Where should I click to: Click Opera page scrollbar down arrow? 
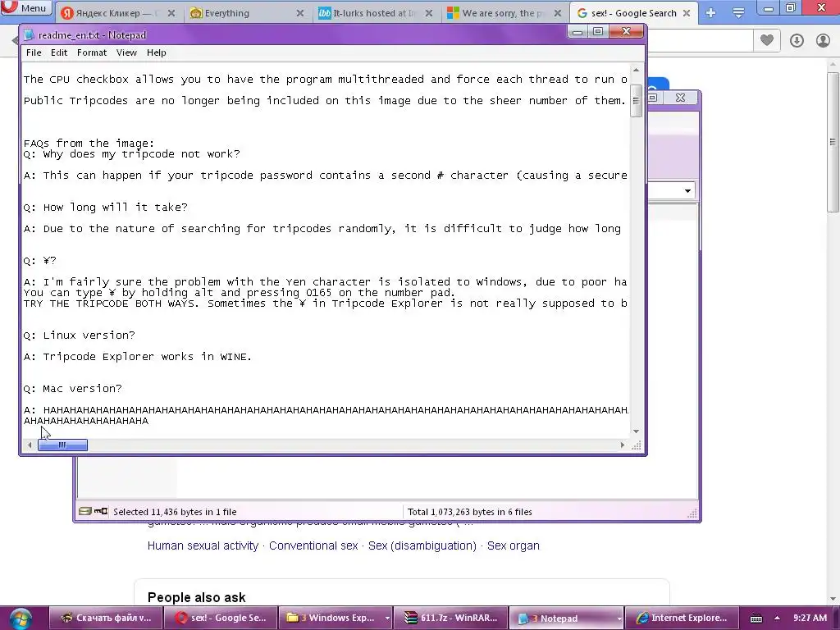(833, 598)
